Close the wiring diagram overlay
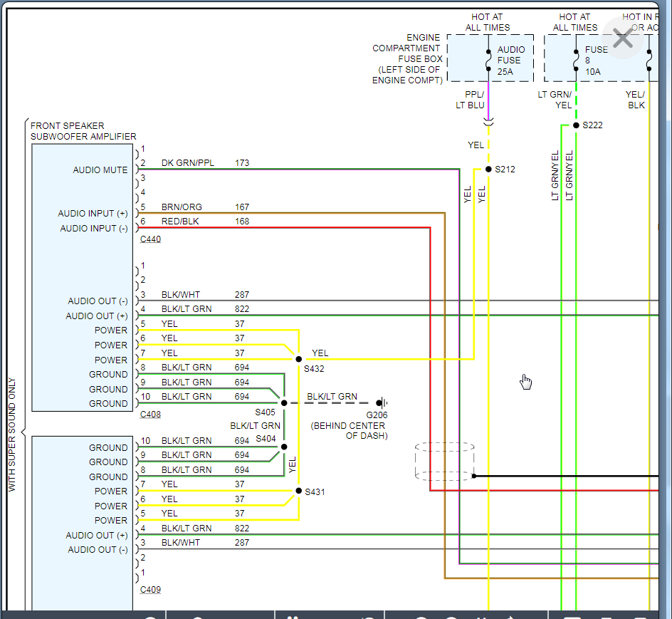The image size is (672, 619). click(x=623, y=39)
